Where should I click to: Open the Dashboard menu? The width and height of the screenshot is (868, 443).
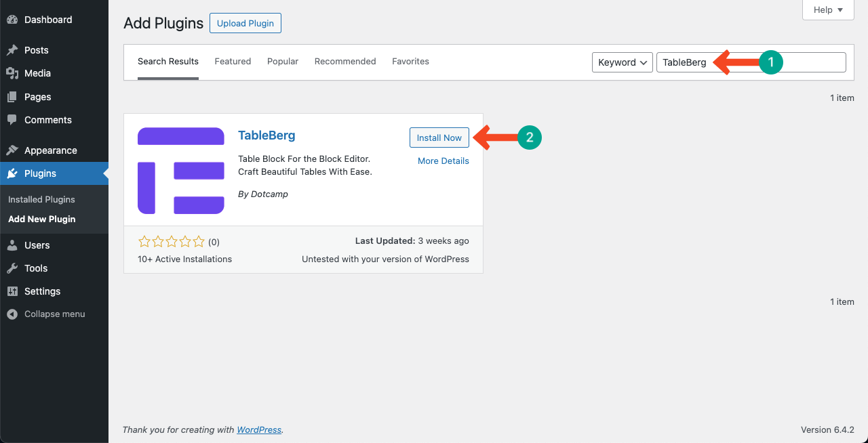tap(54, 20)
